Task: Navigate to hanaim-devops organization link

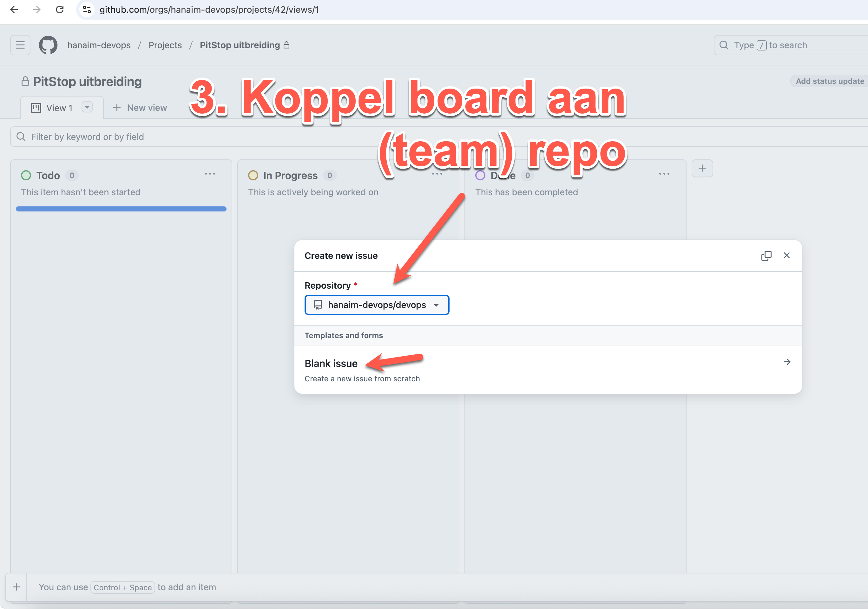Action: pyautogui.click(x=99, y=45)
